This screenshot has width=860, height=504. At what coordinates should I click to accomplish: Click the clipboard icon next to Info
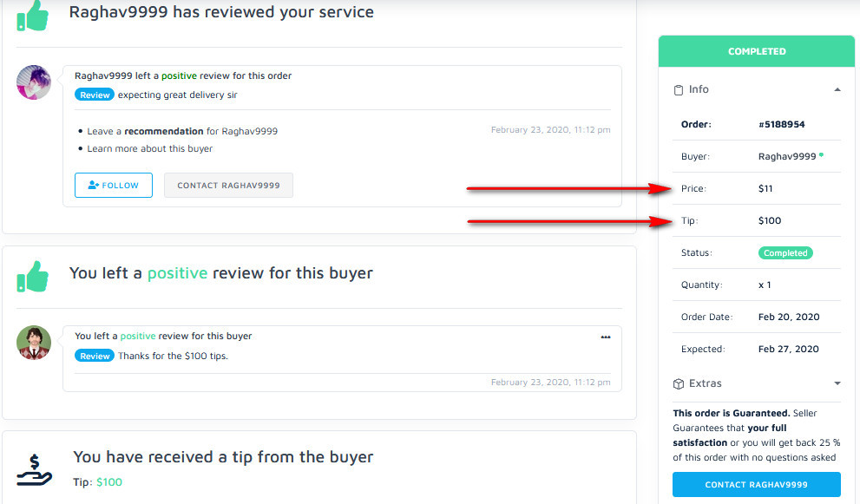[679, 89]
